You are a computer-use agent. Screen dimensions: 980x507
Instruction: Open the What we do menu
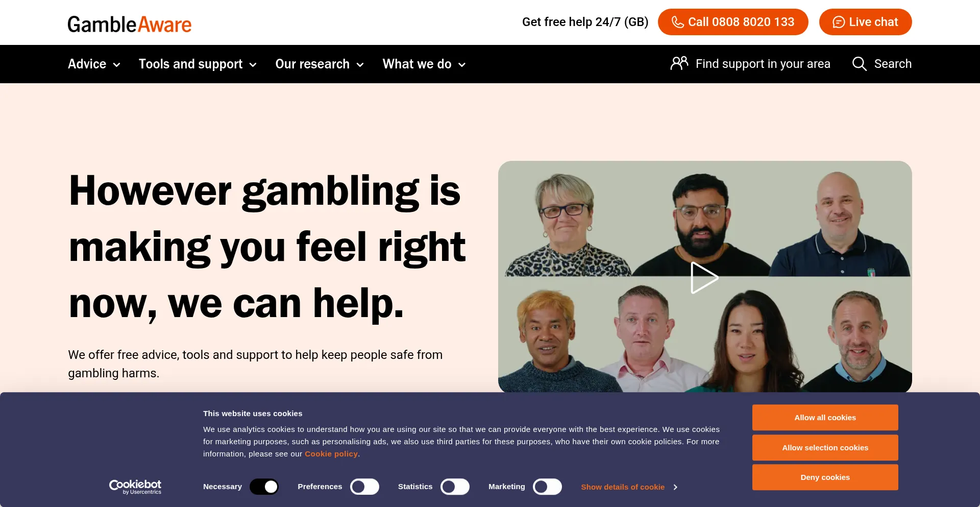(424, 64)
